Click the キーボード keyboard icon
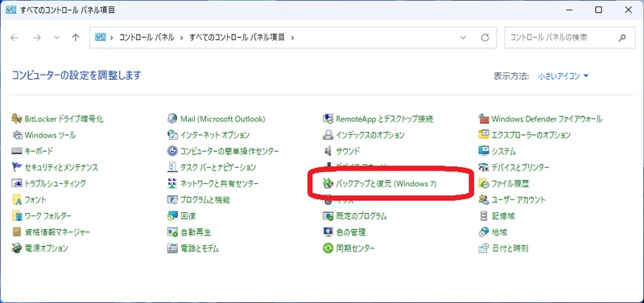 pyautogui.click(x=17, y=151)
